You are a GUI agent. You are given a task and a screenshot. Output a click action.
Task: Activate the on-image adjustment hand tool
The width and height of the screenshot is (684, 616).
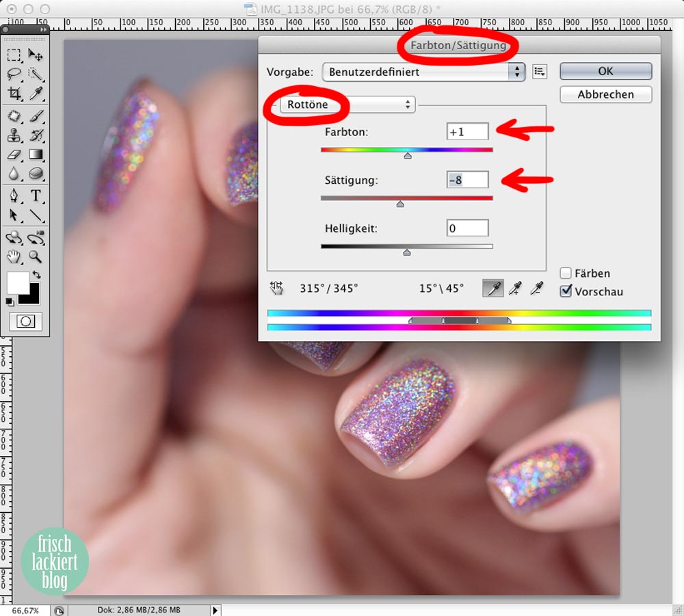276,288
